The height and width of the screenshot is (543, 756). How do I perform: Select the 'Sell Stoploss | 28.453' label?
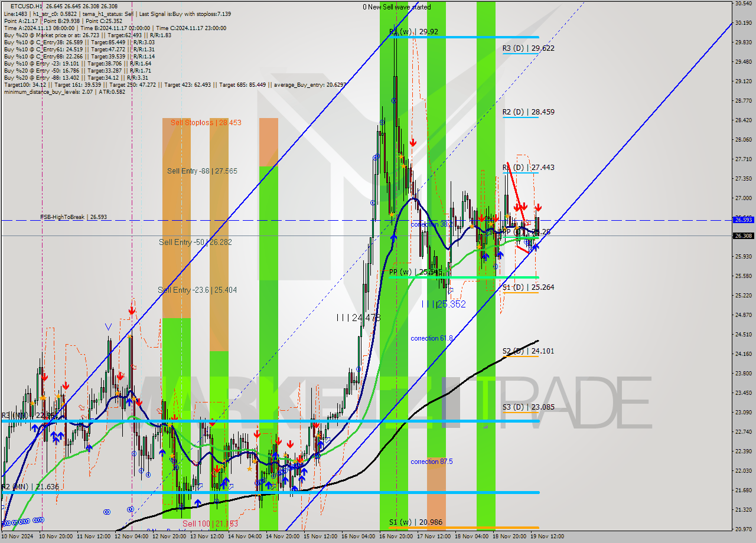click(206, 123)
